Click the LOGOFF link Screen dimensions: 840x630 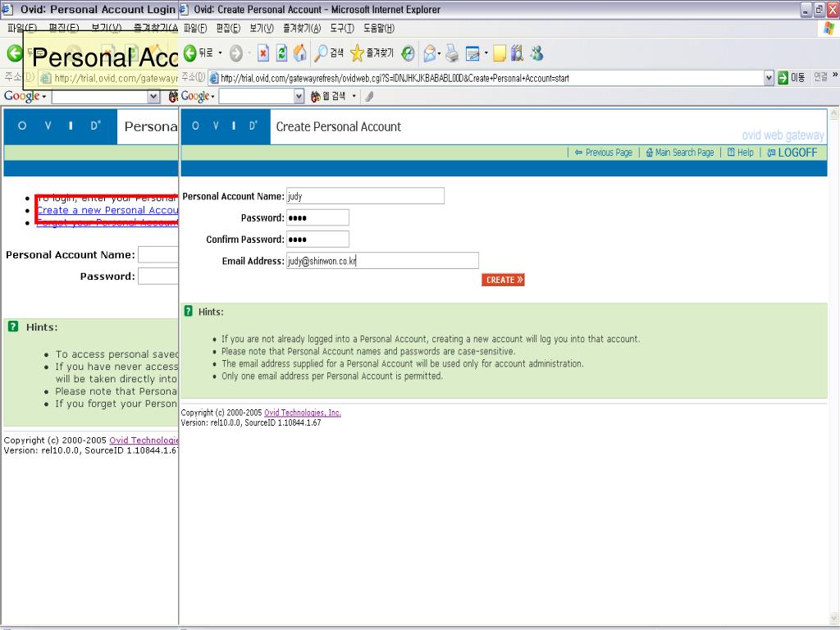point(797,153)
